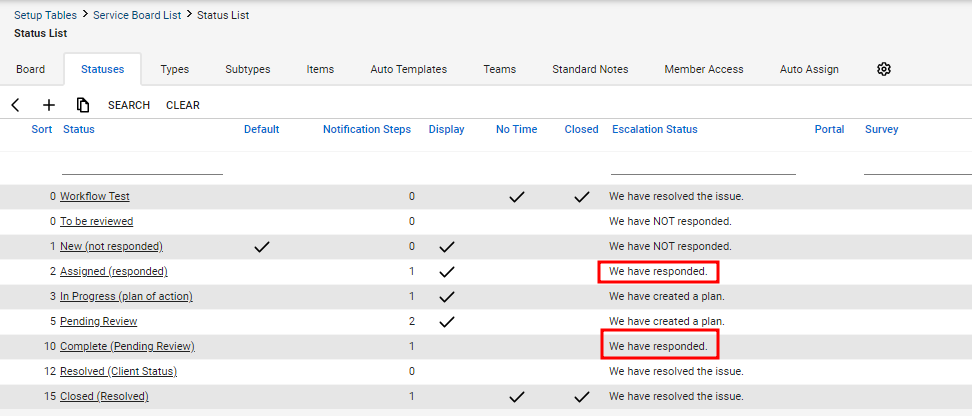This screenshot has height=416, width=972.
Task: Click Display checkmark for Pending Review
Action: click(446, 322)
